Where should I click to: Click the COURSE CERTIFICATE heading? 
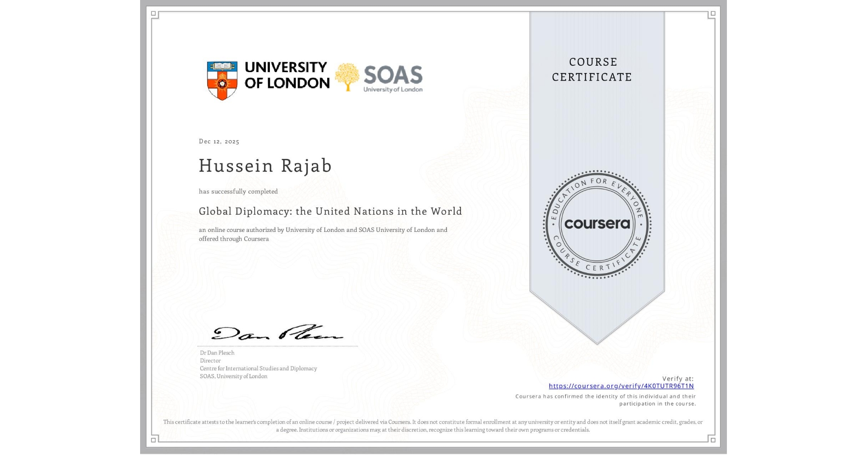pyautogui.click(x=591, y=70)
